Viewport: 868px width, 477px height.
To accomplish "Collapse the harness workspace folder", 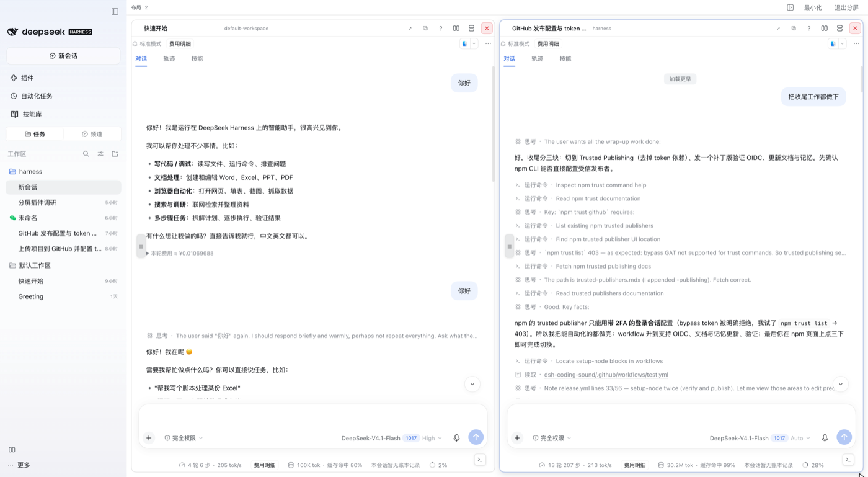I will coord(26,172).
